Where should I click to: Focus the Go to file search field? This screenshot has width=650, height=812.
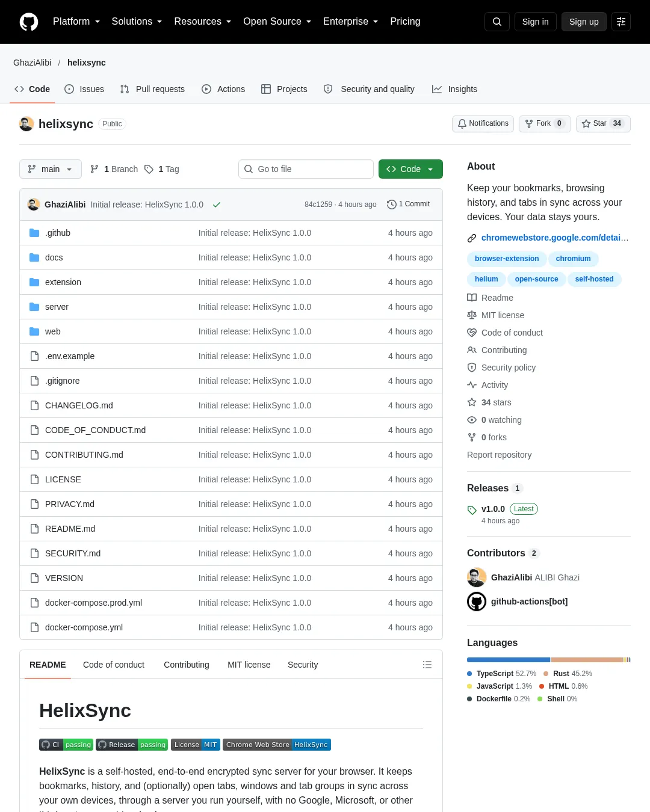coord(306,169)
